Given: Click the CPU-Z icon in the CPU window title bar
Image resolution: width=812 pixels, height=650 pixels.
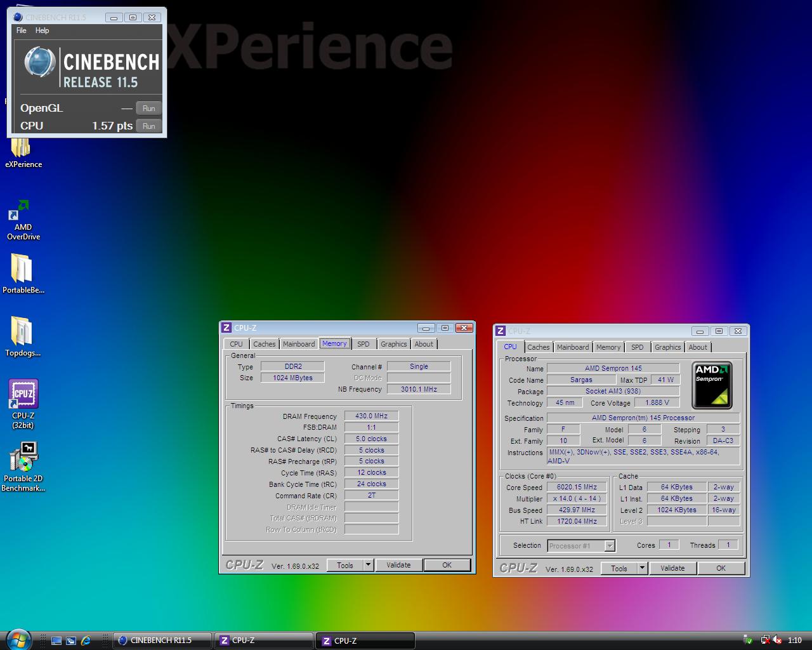Looking at the screenshot, I should 501,331.
